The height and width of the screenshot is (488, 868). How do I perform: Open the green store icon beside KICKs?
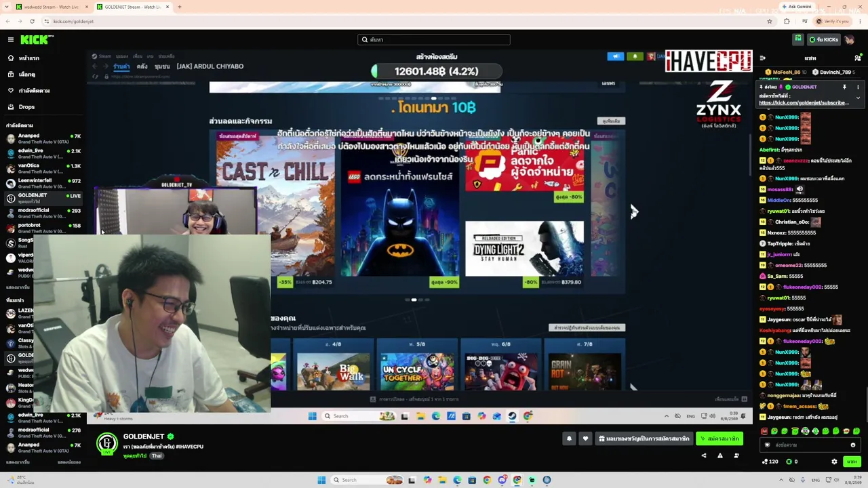tap(798, 39)
